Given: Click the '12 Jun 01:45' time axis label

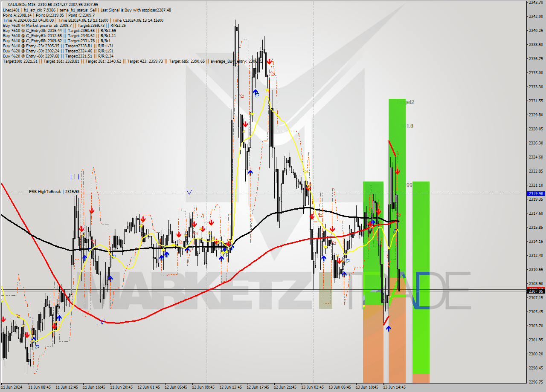Looking at the screenshot, I should click(x=148, y=387).
